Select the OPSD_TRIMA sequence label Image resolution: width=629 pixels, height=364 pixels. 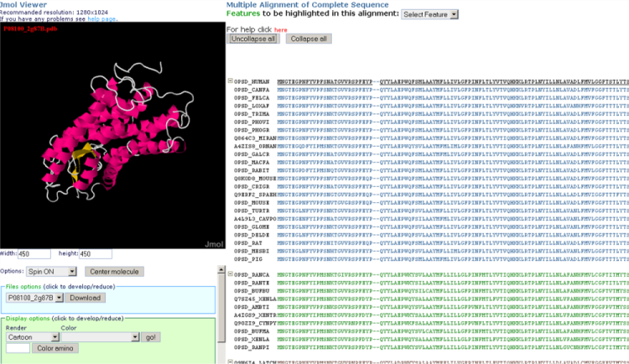(252, 113)
